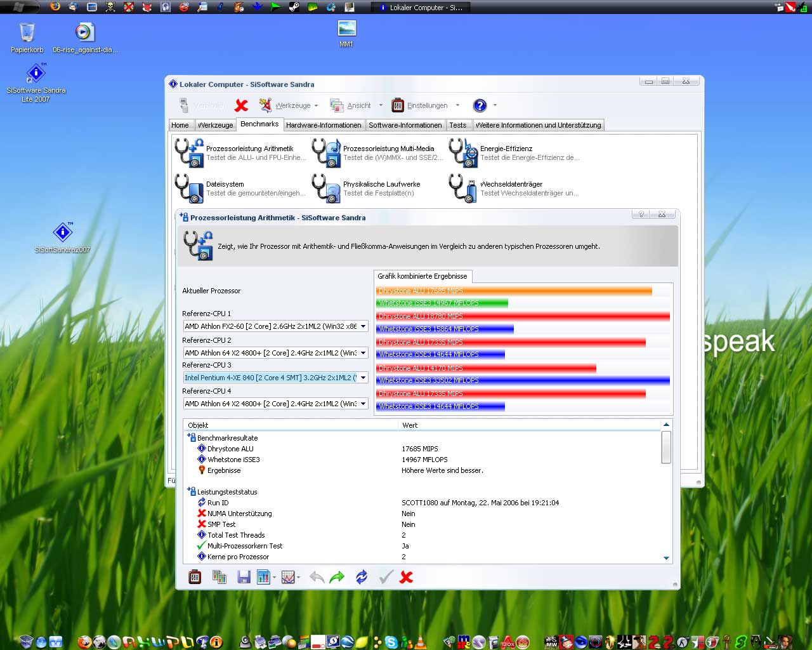
Task: Click the grey back arrow icon
Action: pyautogui.click(x=317, y=577)
